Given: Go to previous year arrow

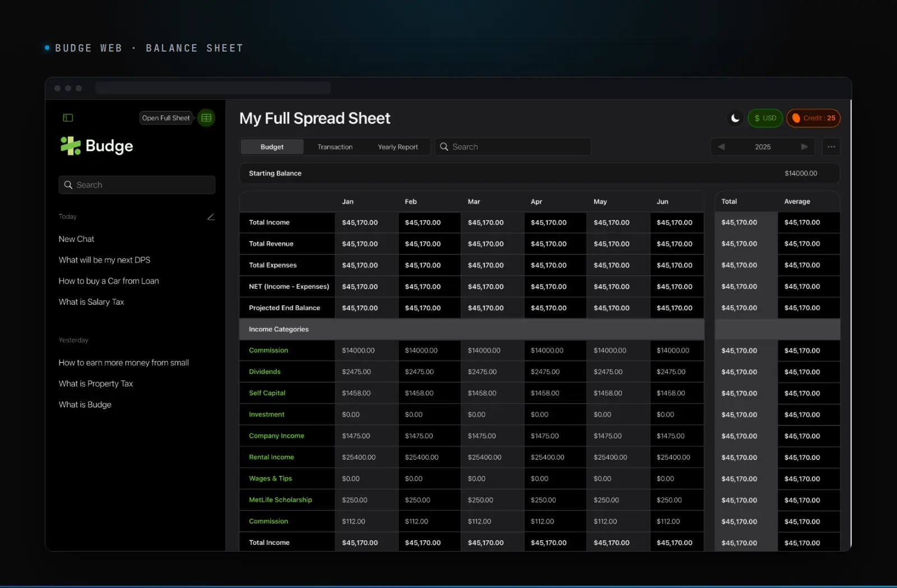Looking at the screenshot, I should (x=722, y=147).
